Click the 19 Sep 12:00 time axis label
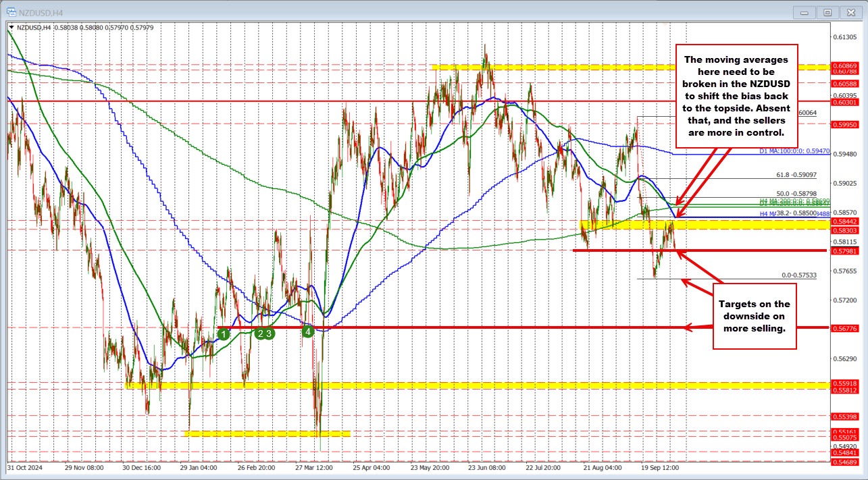868x480 pixels. 660,467
